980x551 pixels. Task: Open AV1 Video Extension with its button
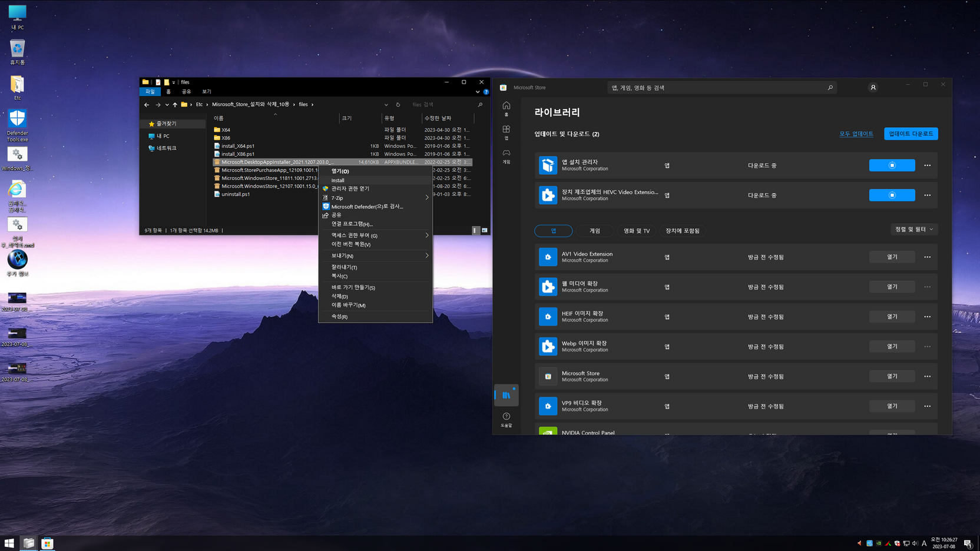(x=892, y=257)
